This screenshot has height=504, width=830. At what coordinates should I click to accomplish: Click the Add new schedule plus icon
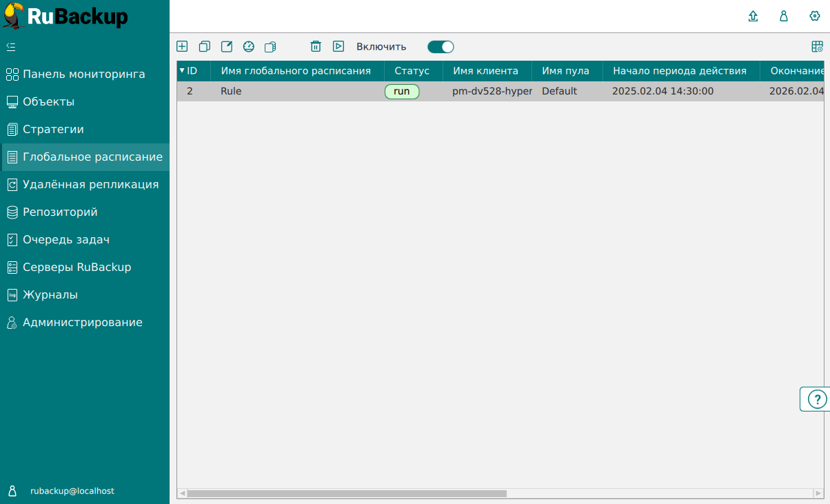[182, 46]
